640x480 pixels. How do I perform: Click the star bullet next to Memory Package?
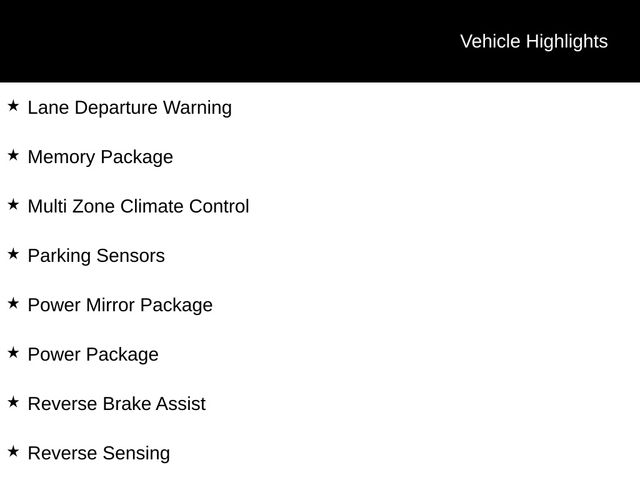(13, 155)
